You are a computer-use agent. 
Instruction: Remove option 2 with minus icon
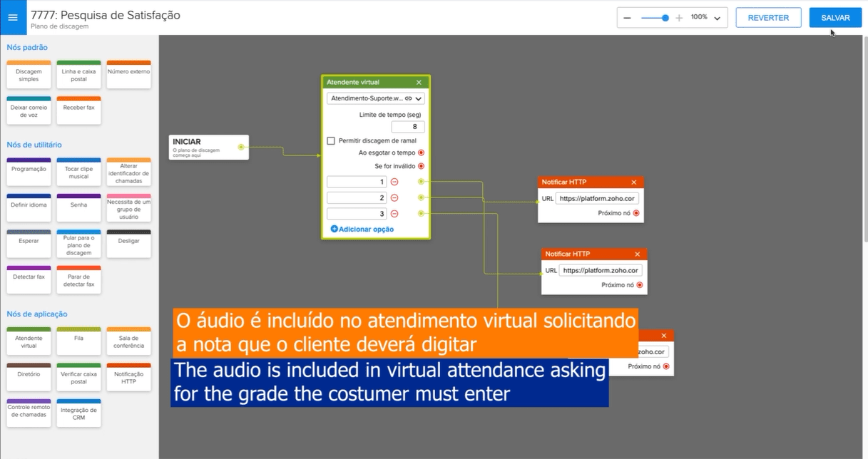[394, 197]
